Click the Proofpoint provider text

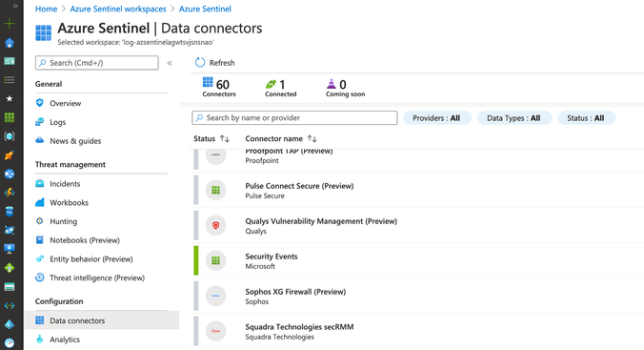coord(262,160)
